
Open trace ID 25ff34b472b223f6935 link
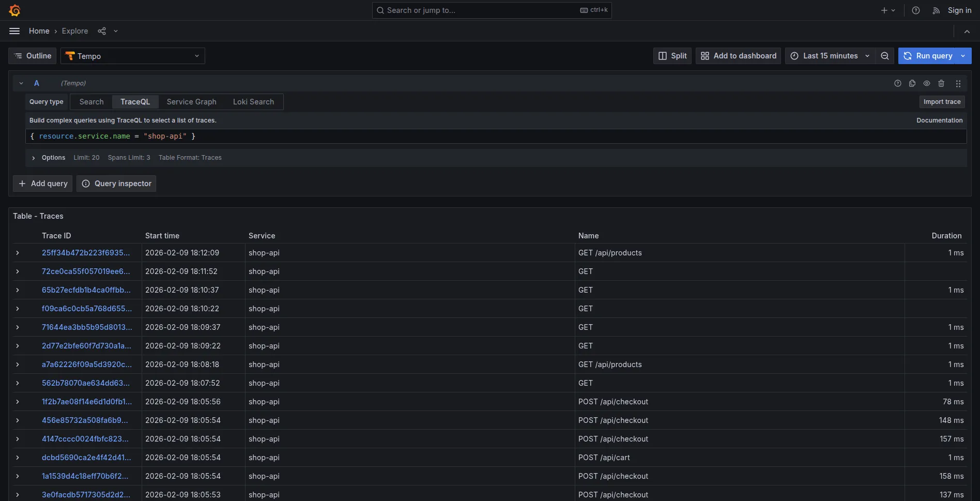[x=86, y=253]
